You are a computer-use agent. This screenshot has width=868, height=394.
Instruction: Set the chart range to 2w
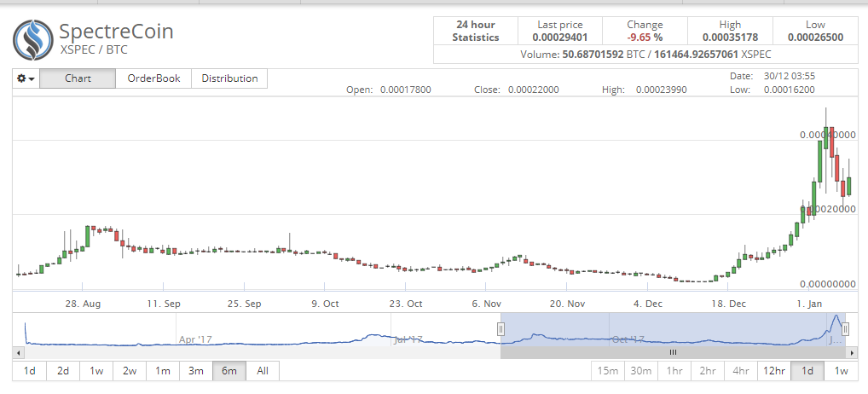pyautogui.click(x=130, y=371)
